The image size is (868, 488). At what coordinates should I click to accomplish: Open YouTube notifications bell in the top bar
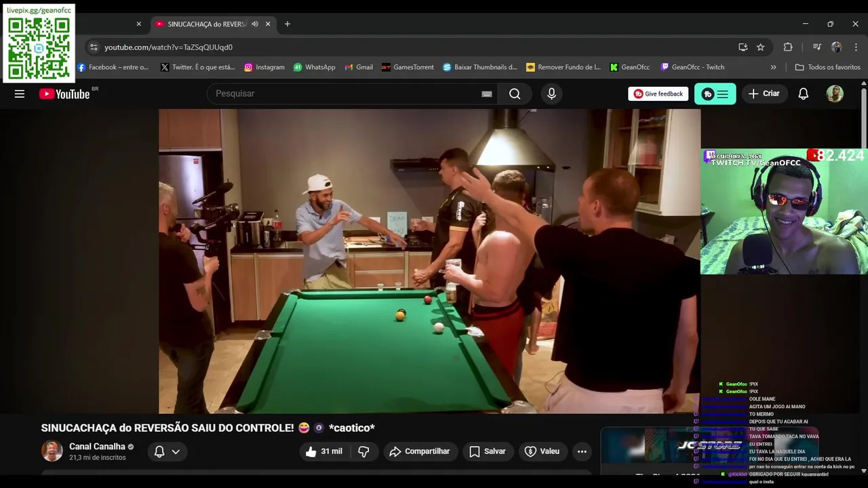coord(803,94)
